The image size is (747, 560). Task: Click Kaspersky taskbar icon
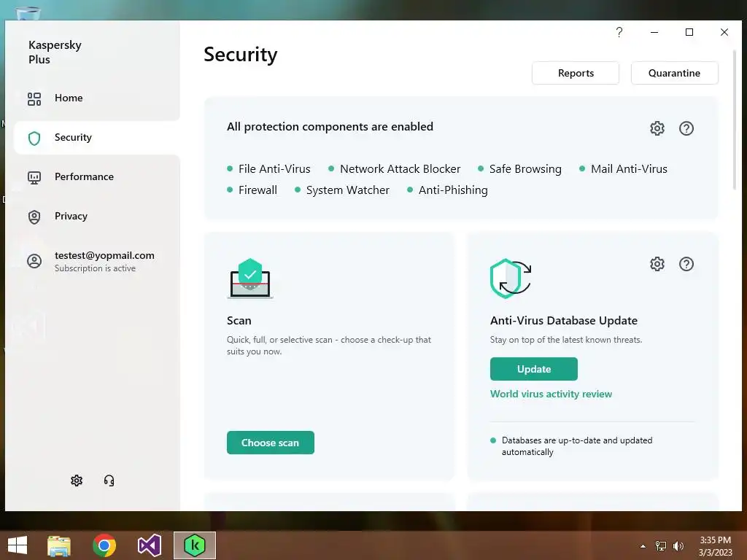tap(194, 545)
